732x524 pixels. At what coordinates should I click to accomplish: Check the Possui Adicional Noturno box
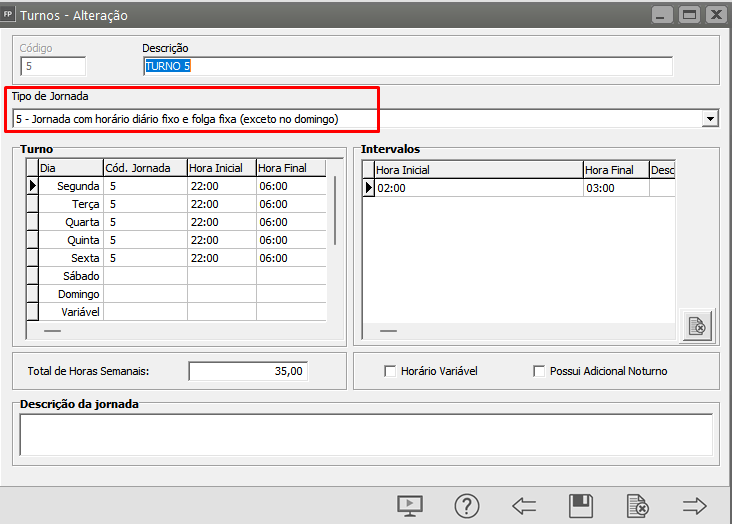point(541,371)
